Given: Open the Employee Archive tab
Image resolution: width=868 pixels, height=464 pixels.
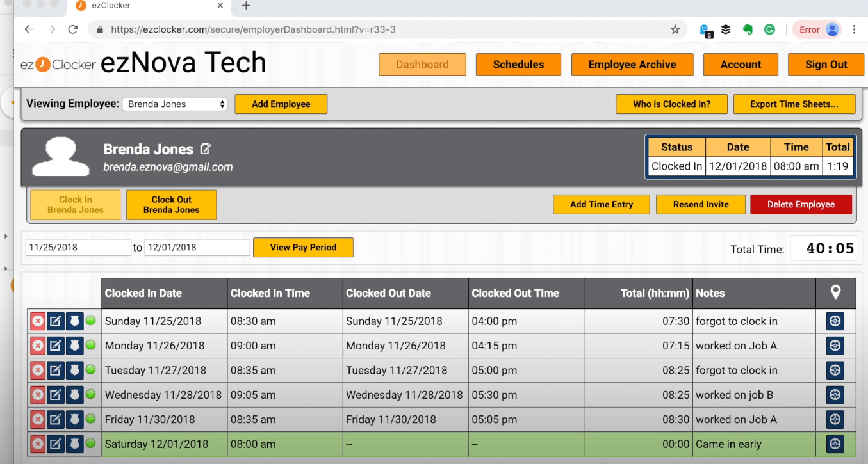Looking at the screenshot, I should point(632,64).
